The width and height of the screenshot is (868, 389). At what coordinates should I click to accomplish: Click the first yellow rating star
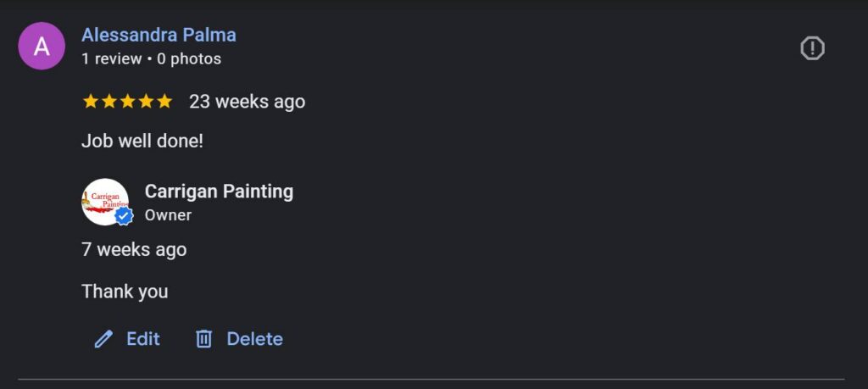point(90,102)
